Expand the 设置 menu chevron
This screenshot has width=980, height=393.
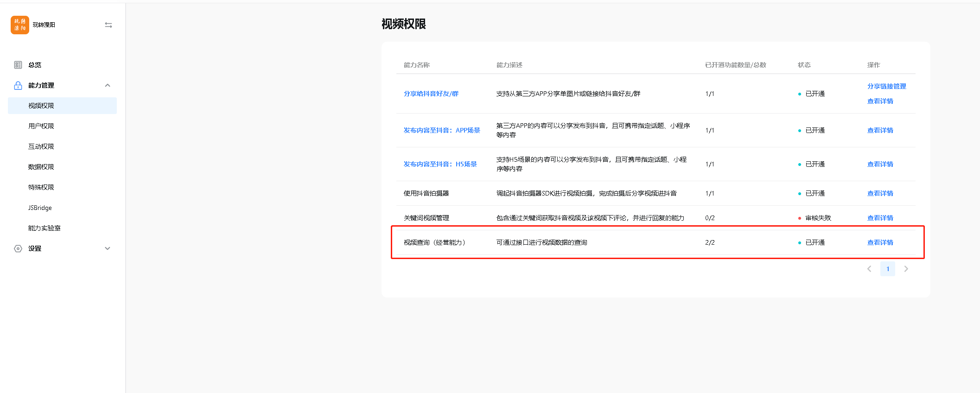(108, 248)
